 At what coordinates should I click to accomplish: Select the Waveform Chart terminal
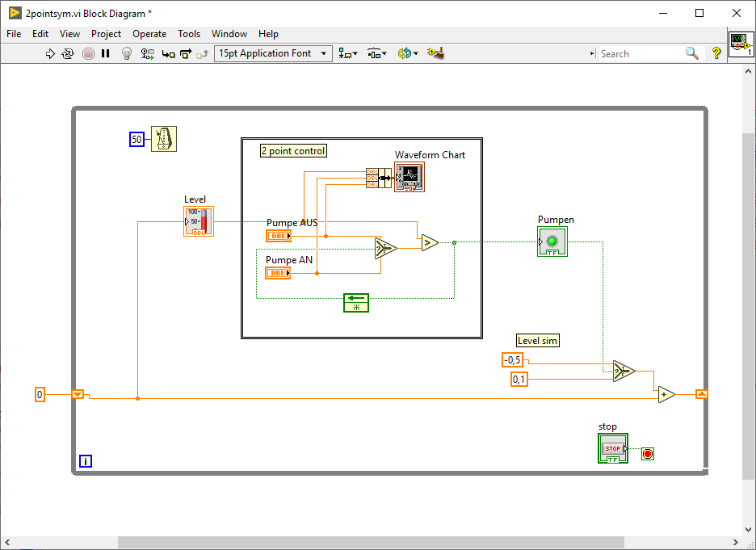409,177
